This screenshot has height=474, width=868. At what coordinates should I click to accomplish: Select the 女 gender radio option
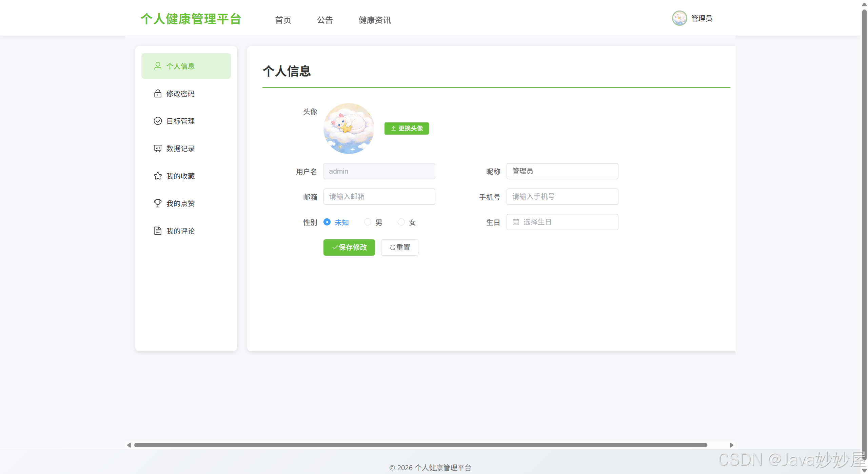(401, 222)
